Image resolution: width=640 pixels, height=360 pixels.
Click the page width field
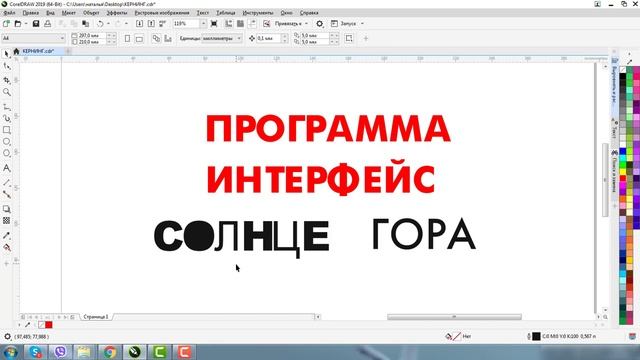(91, 36)
